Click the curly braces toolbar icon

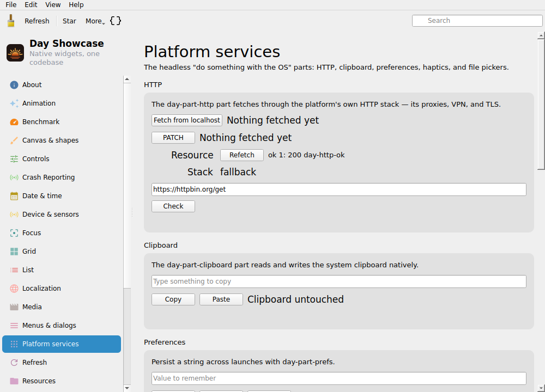pos(116,21)
